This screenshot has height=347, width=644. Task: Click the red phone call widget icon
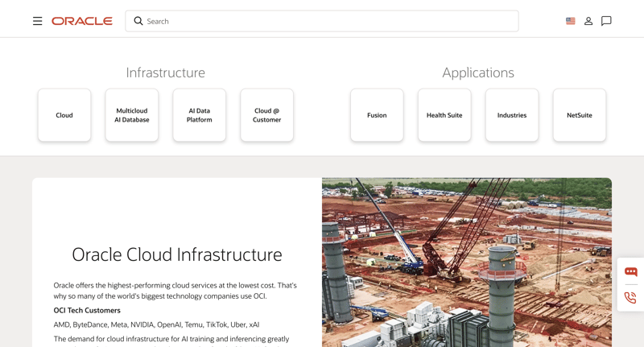click(x=631, y=297)
